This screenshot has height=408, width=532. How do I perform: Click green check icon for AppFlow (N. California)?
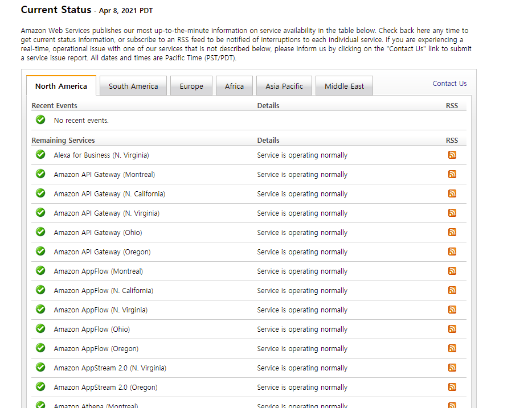coord(40,290)
